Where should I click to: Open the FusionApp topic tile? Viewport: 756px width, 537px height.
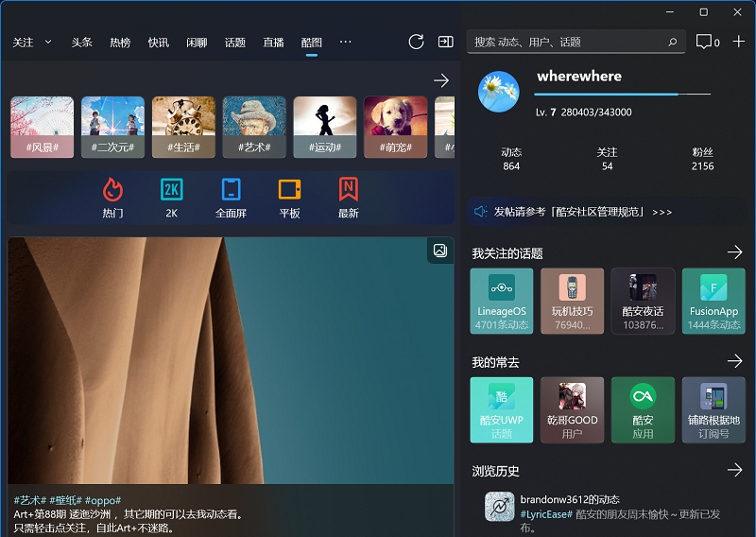pyautogui.click(x=713, y=301)
